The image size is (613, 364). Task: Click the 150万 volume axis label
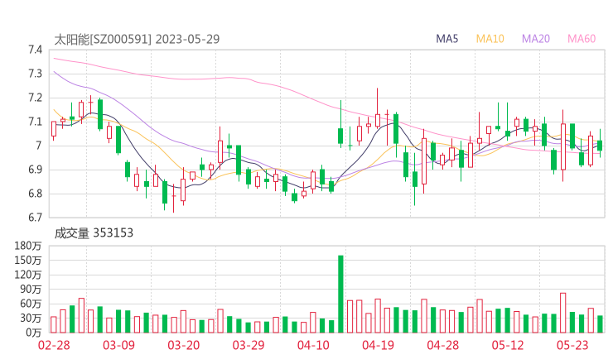(x=28, y=260)
